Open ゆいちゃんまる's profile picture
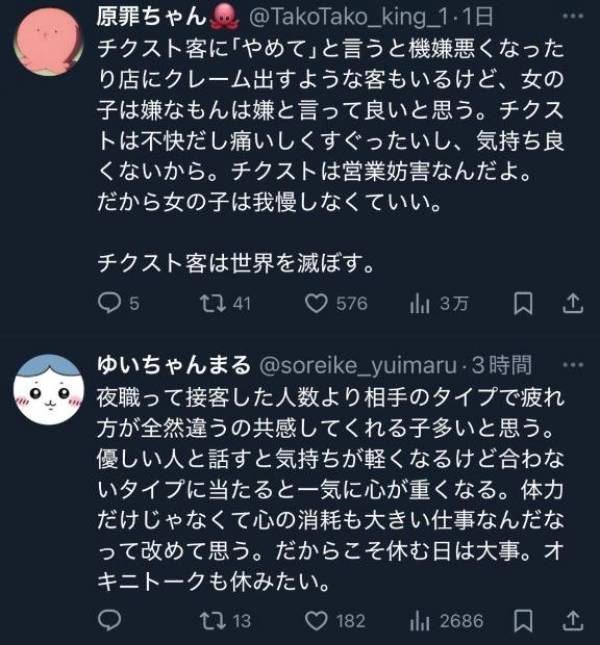The image size is (600, 645). 47,397
